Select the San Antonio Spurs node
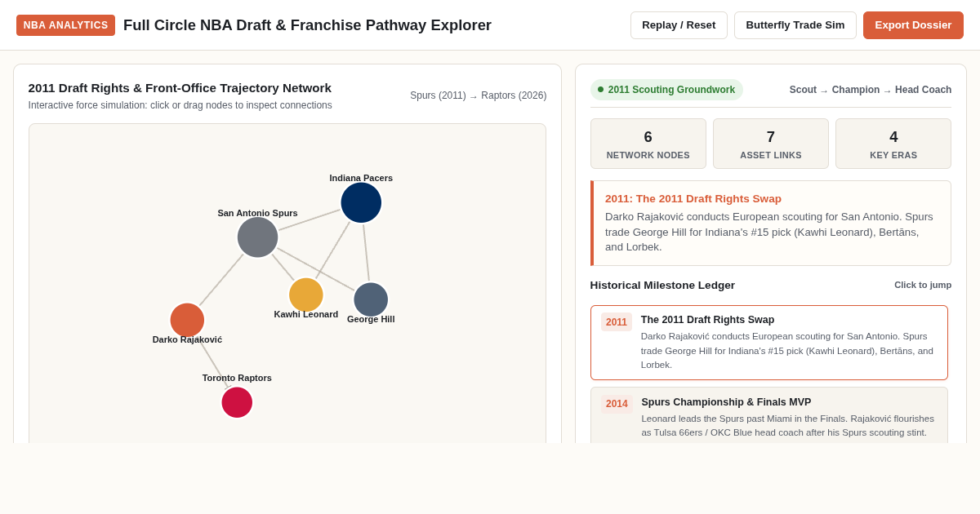980x514 pixels. (257, 237)
